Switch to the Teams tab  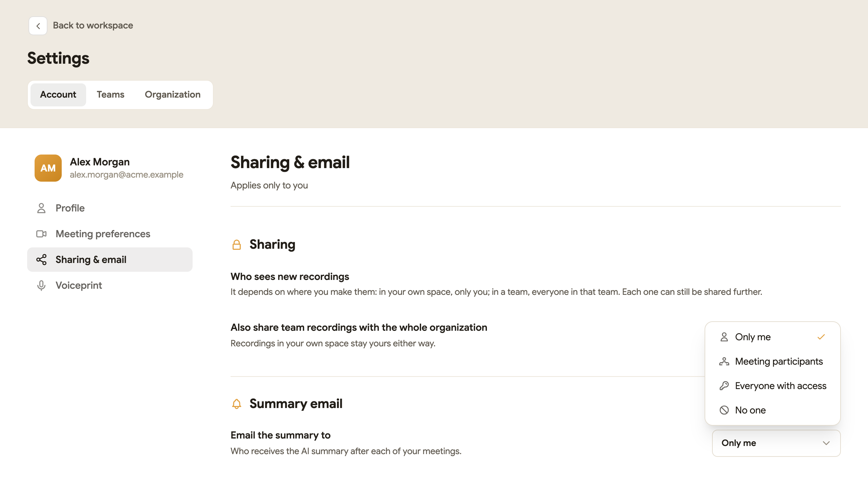(x=111, y=95)
